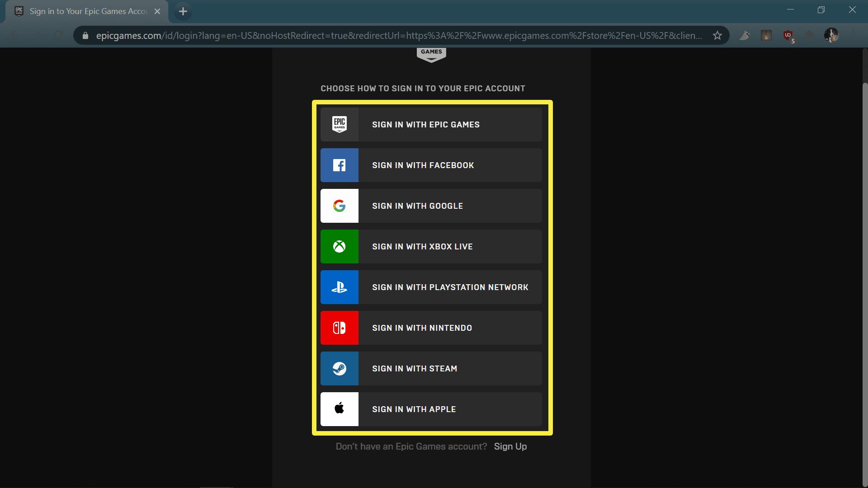
Task: Click the square brown extension icon beside uBlock
Action: (x=766, y=35)
